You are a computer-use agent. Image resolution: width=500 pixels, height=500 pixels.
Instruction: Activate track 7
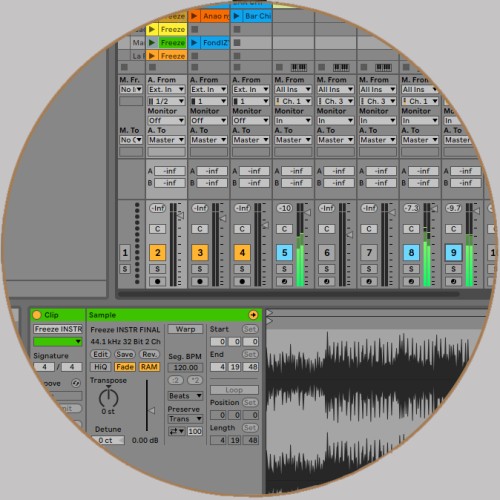[x=369, y=253]
